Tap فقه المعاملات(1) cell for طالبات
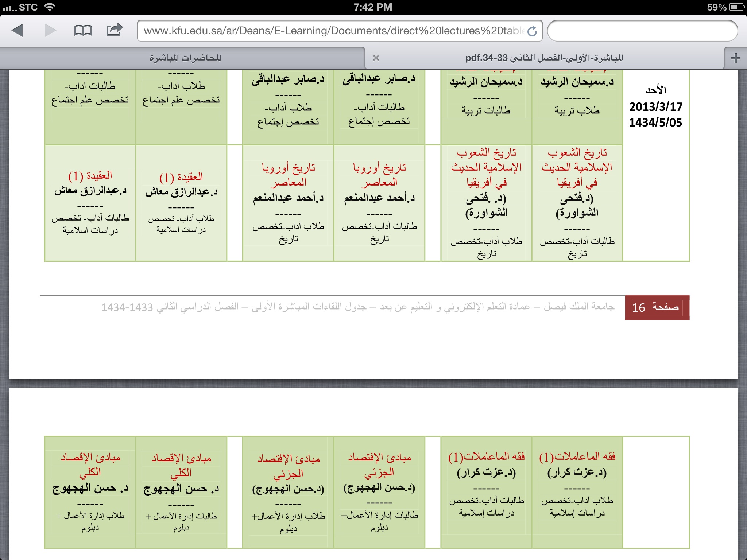The width and height of the screenshot is (747, 560). click(x=486, y=492)
